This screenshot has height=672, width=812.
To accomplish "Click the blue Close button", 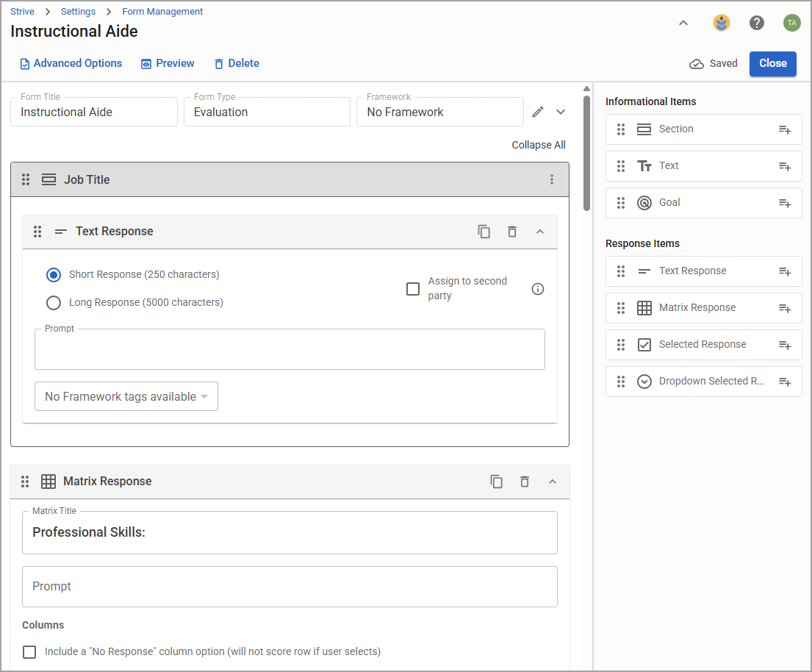I will [x=772, y=64].
